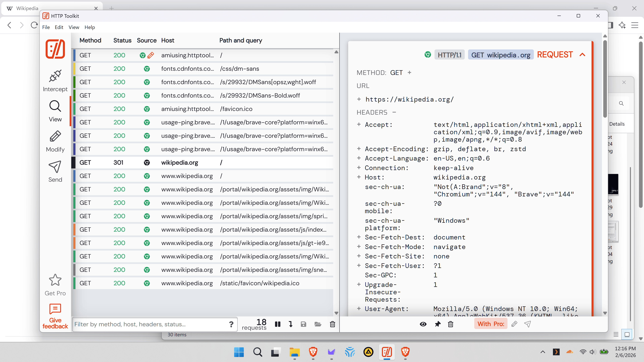Viewport: 644px width, 362px height.
Task: Open the Send request page
Action: tap(55, 171)
